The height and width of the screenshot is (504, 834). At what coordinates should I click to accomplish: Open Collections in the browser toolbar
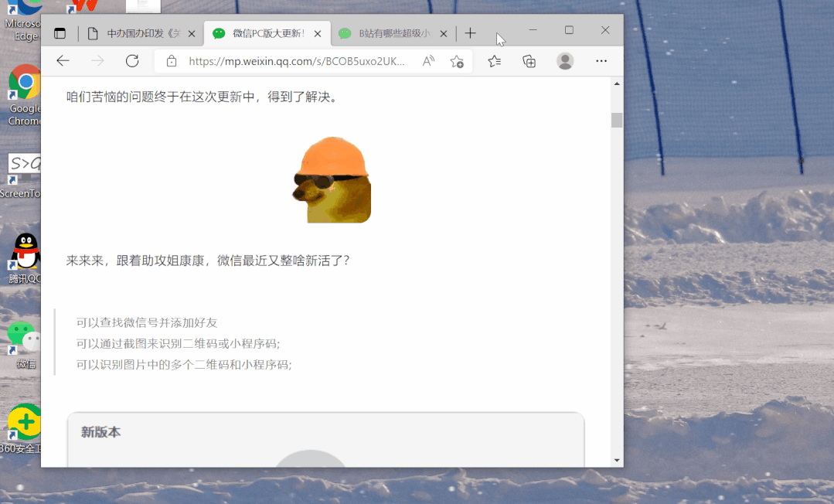529,61
